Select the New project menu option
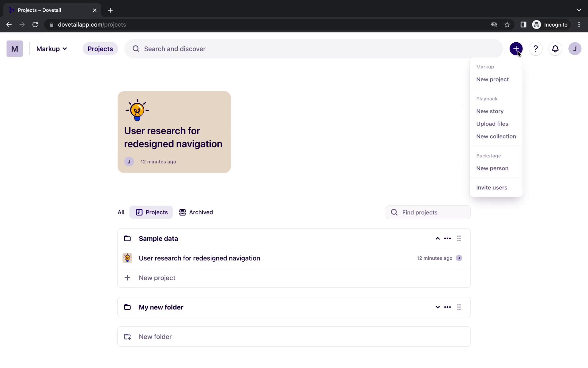Viewport: 588px width, 368px height. [493, 79]
